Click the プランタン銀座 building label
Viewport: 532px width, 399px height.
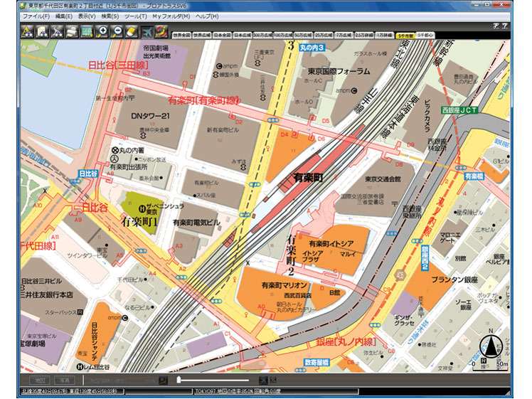tap(454, 280)
